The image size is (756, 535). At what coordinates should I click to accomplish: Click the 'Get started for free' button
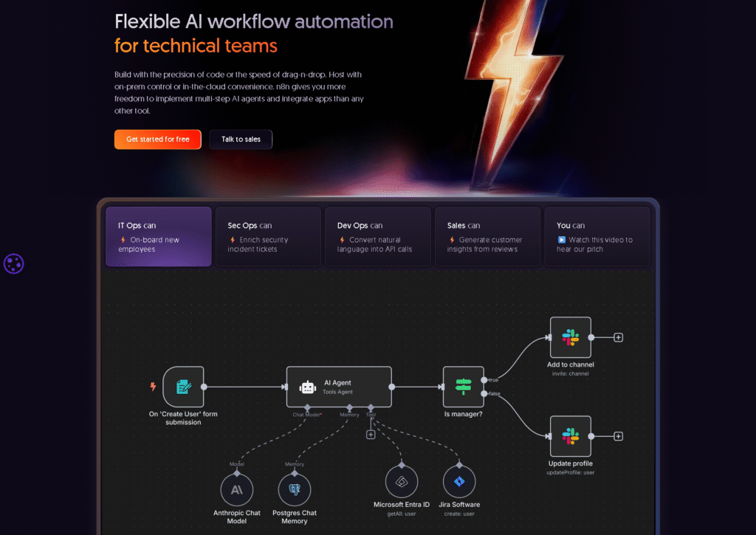pyautogui.click(x=157, y=139)
